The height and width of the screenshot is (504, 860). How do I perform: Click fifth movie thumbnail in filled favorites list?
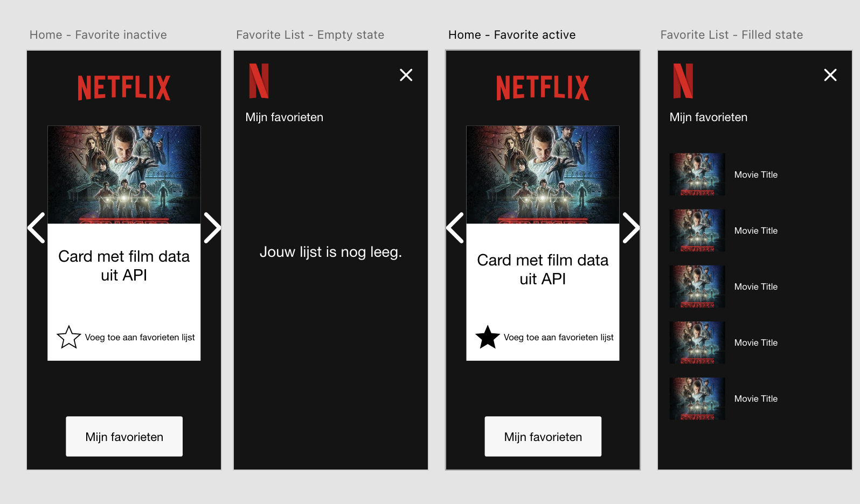pyautogui.click(x=697, y=398)
